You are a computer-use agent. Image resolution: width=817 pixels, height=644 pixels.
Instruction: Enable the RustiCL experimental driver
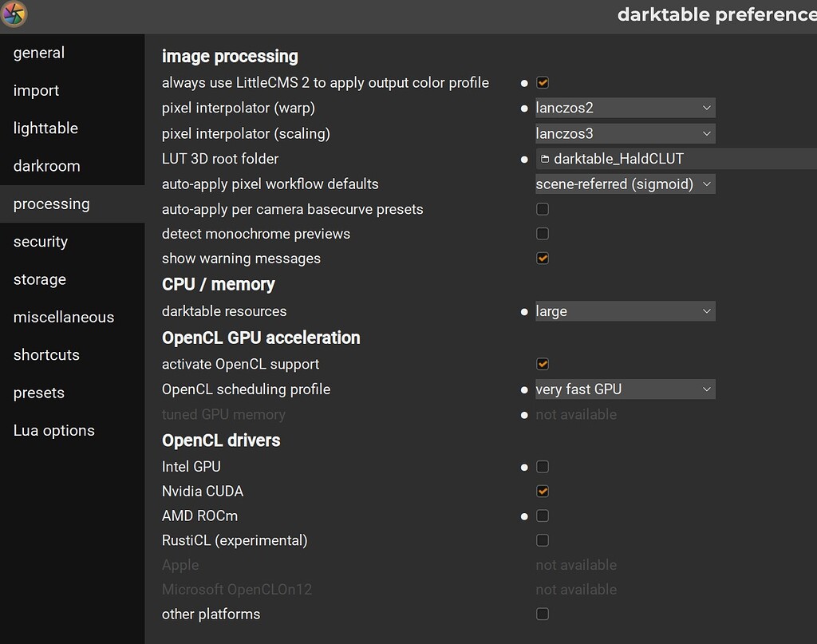coord(543,540)
